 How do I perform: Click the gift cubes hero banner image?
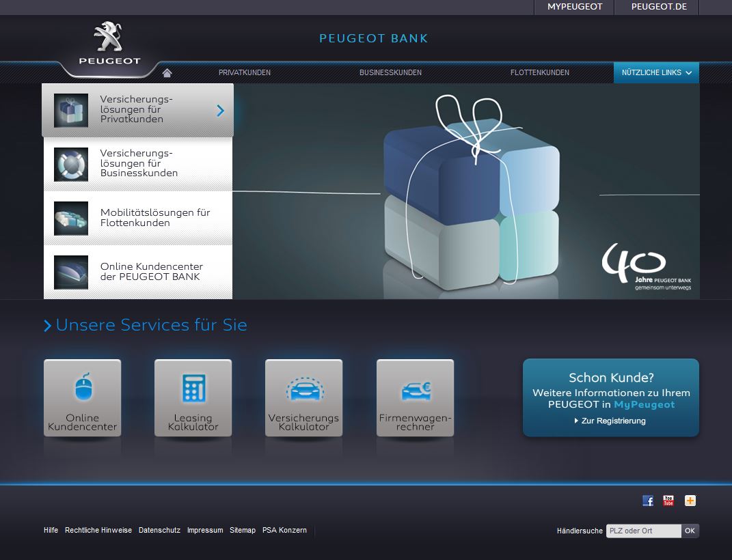click(466, 191)
